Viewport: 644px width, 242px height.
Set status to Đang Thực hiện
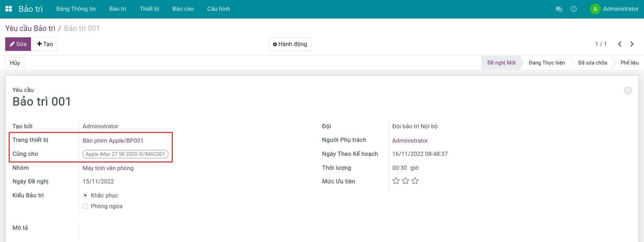[x=546, y=63]
